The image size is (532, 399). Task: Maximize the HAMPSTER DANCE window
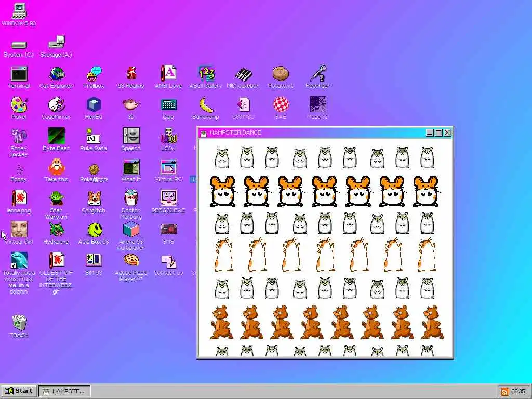point(438,132)
